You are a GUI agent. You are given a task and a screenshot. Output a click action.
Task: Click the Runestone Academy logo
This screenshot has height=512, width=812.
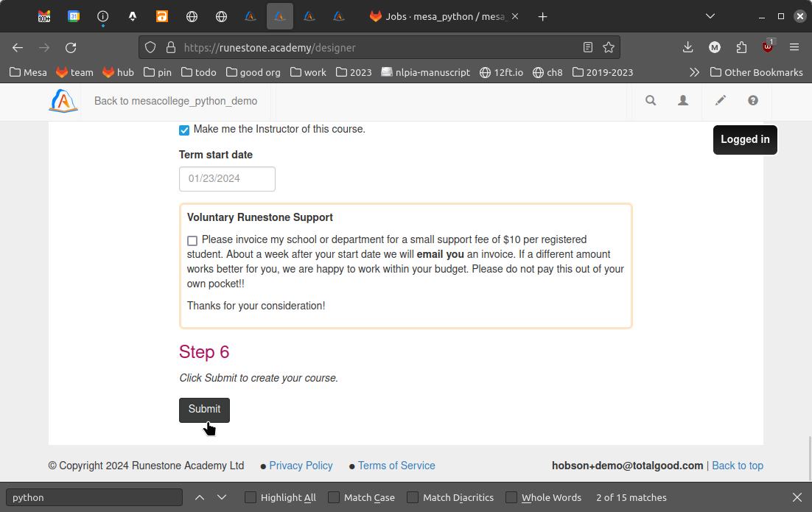[x=63, y=101]
